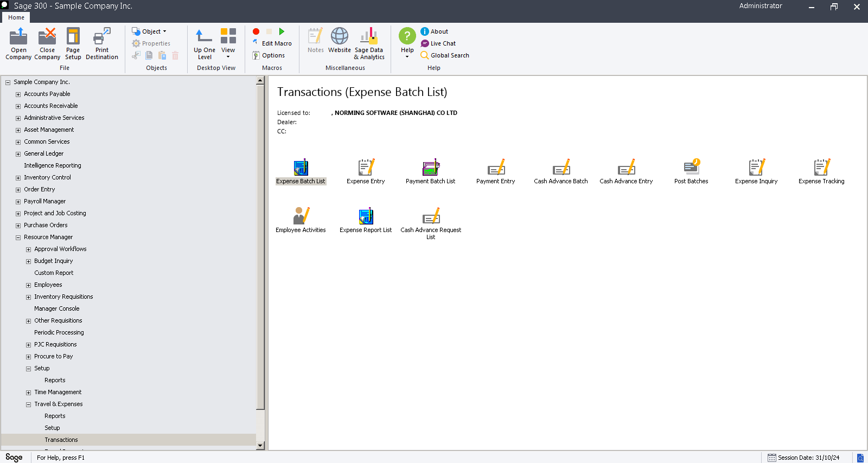
Task: Open the Employee Activities icon
Action: [x=301, y=216]
